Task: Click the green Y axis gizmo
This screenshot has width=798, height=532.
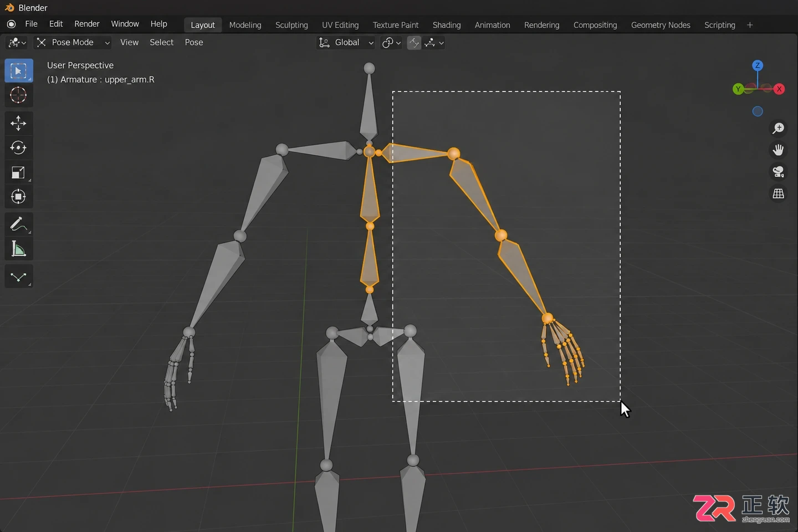Action: coord(738,89)
